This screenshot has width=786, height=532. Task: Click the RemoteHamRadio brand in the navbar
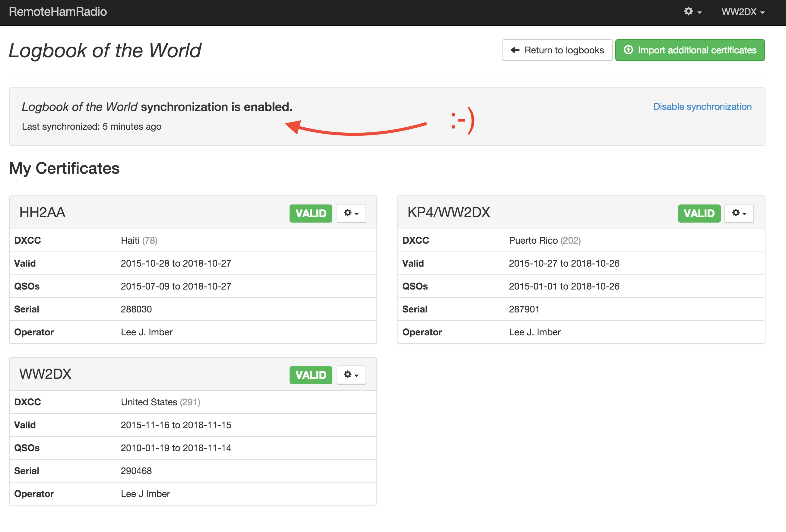pos(58,12)
